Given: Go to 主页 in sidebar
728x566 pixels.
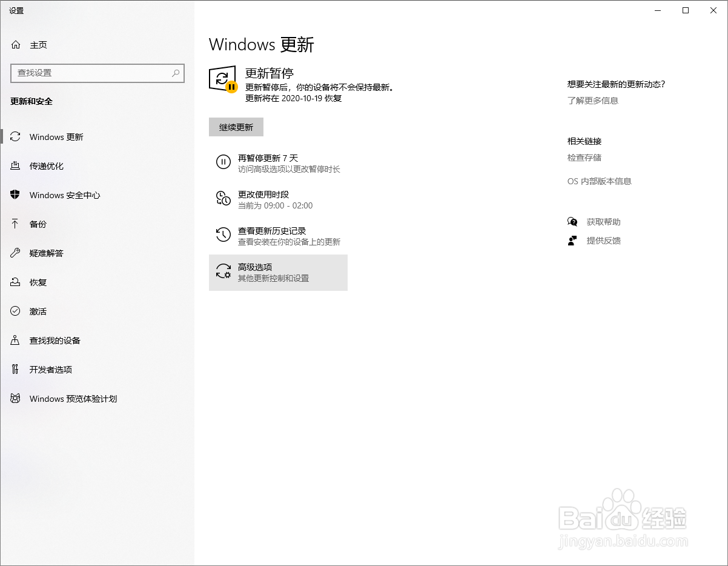Looking at the screenshot, I should (x=97, y=45).
